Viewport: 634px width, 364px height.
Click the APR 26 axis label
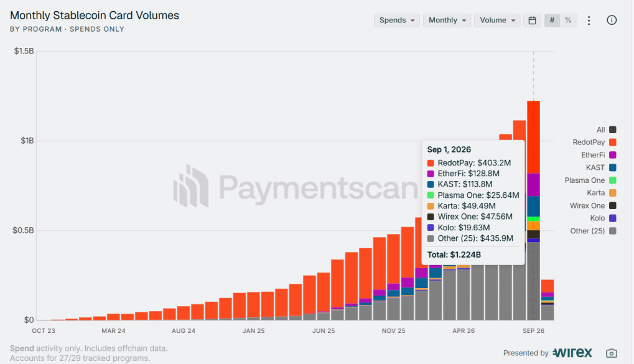tap(464, 331)
